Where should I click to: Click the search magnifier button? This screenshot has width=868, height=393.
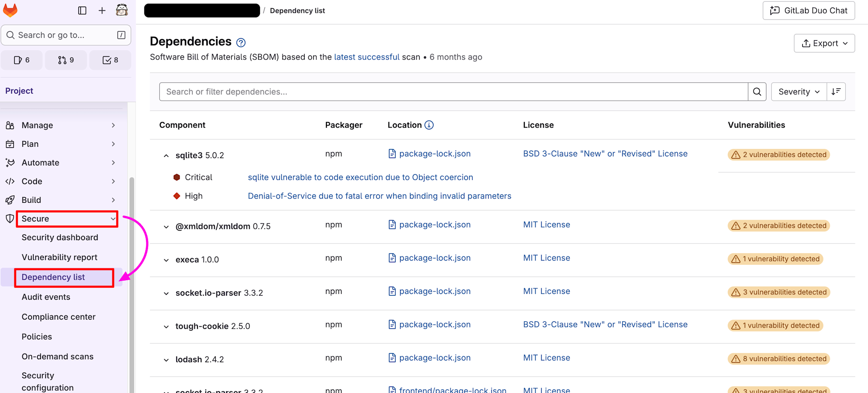757,92
